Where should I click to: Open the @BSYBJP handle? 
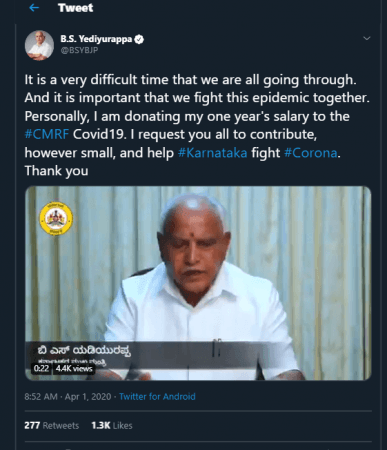(79, 50)
